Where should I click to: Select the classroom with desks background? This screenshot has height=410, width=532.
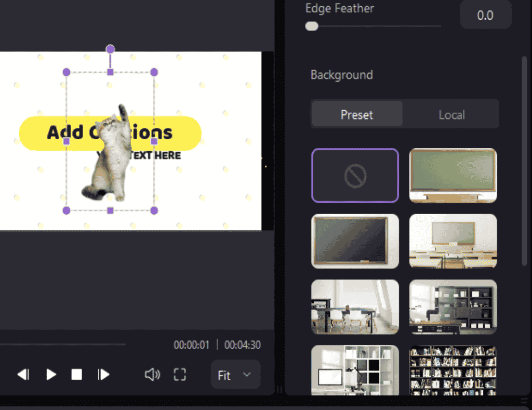(453, 241)
